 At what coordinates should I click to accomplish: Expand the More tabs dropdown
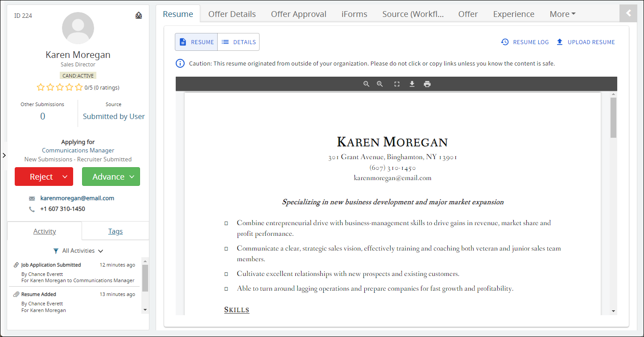[x=562, y=14]
